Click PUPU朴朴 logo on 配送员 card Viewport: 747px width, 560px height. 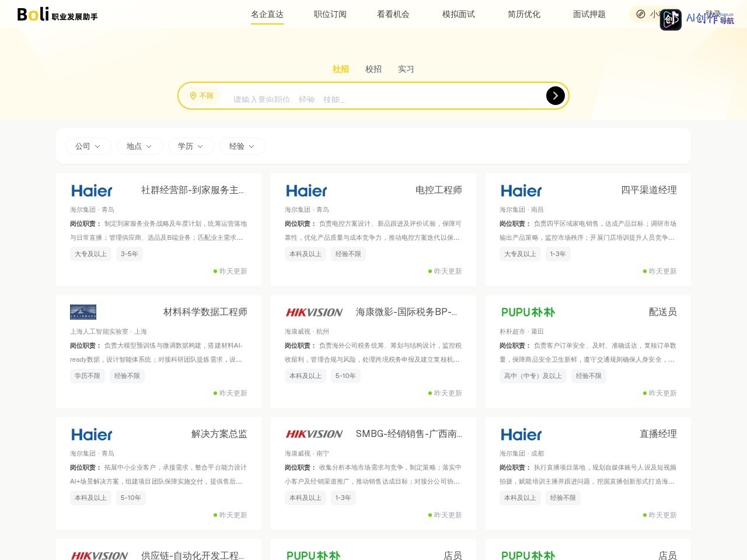coord(528,313)
